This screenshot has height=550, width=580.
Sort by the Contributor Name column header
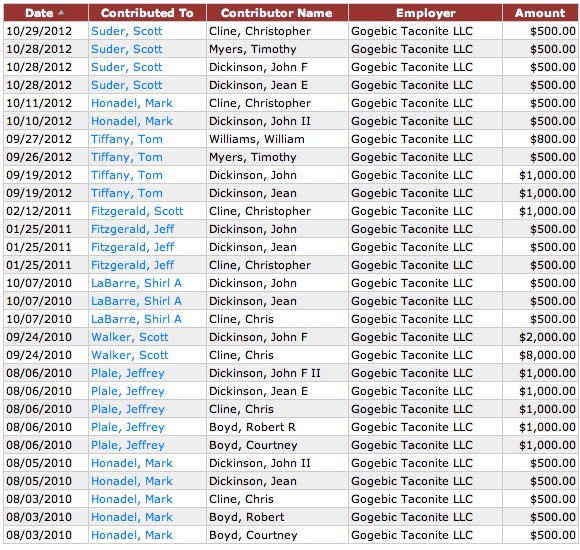click(x=277, y=13)
